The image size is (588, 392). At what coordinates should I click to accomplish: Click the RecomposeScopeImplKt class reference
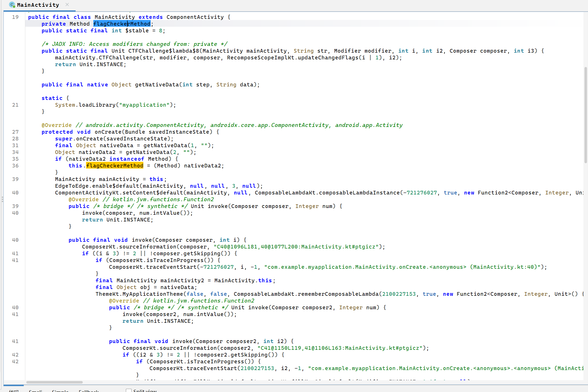click(x=261, y=58)
